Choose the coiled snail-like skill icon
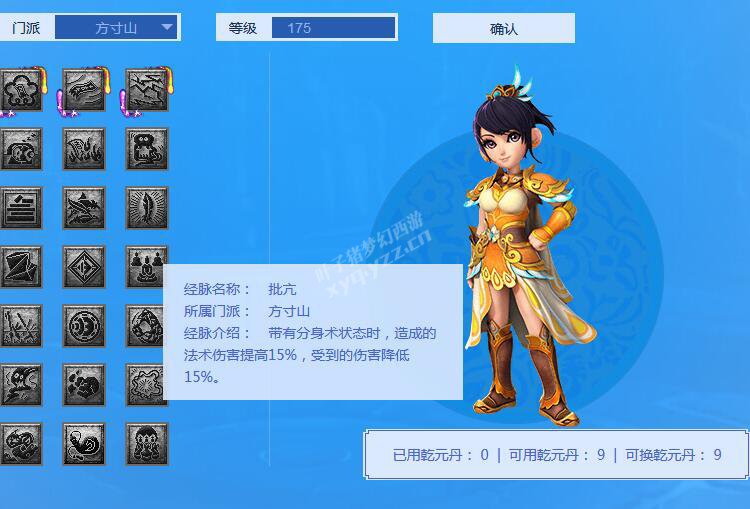Screen dimensions: 750x509 pos(84,444)
